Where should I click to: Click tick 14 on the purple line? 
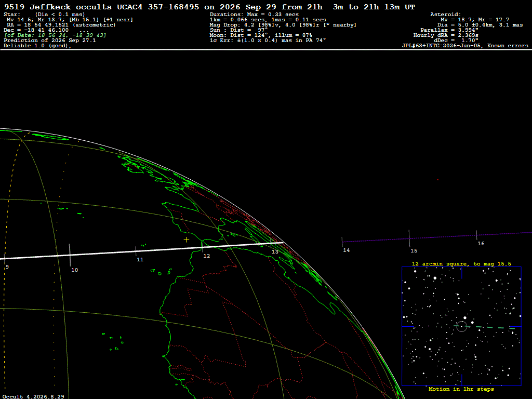(x=342, y=242)
